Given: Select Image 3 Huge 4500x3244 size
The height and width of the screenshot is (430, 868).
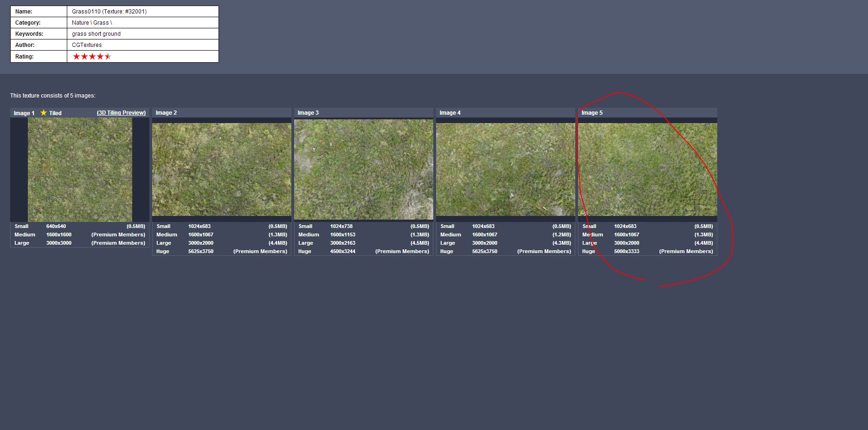Looking at the screenshot, I should (x=343, y=252).
